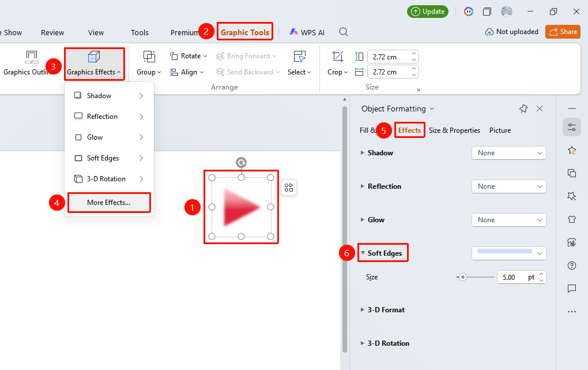588x370 pixels.
Task: Click the search magnifier icon
Action: (344, 32)
